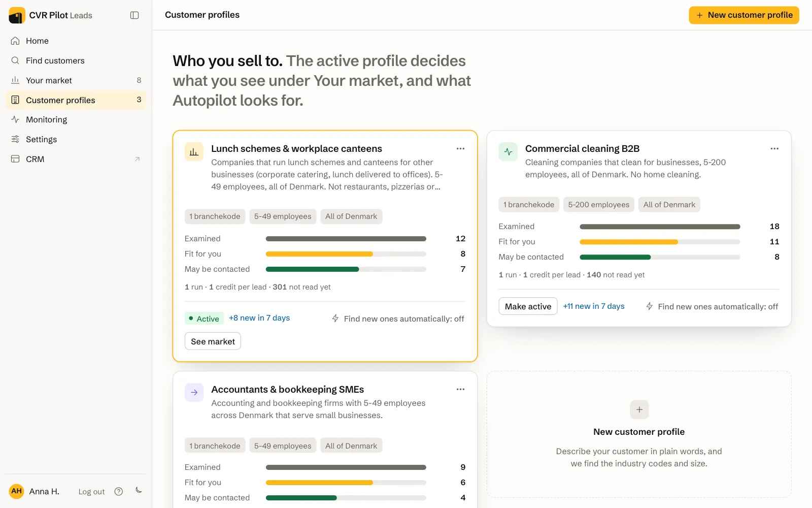812x508 pixels.
Task: Open help via the question mark icon
Action: [119, 491]
